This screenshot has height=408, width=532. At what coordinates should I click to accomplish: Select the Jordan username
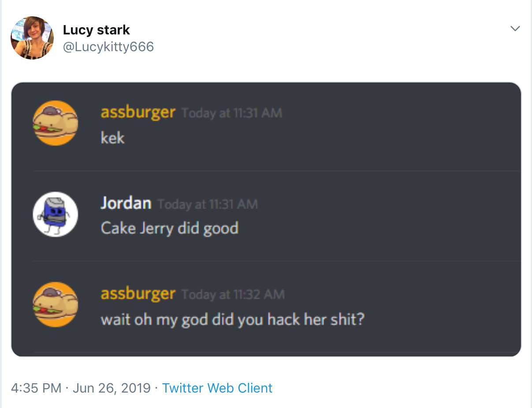(126, 203)
